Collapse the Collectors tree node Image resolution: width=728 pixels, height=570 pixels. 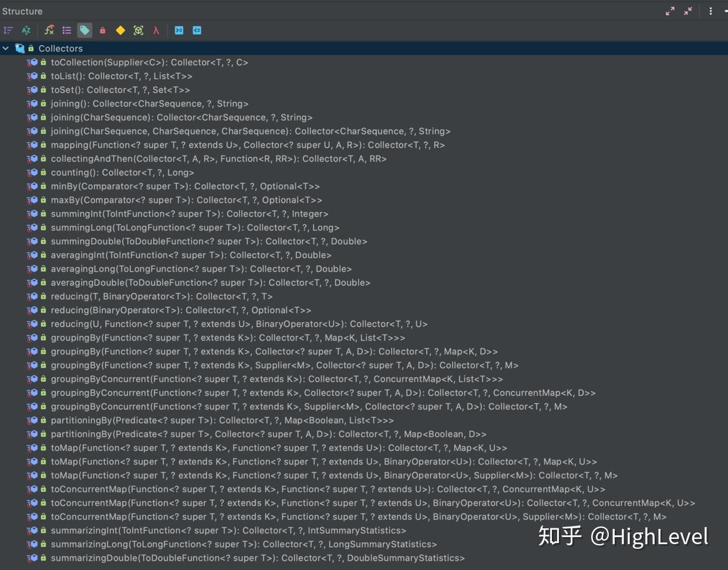[6, 48]
